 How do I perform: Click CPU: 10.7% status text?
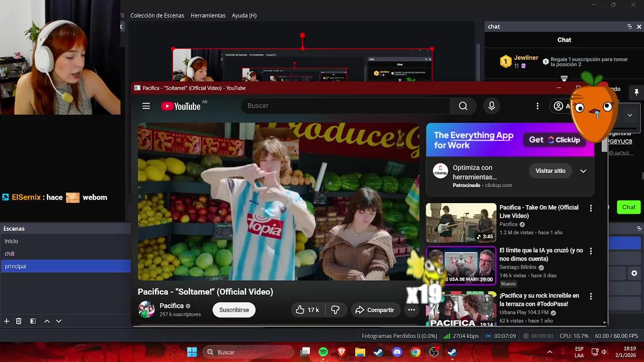pos(574,336)
